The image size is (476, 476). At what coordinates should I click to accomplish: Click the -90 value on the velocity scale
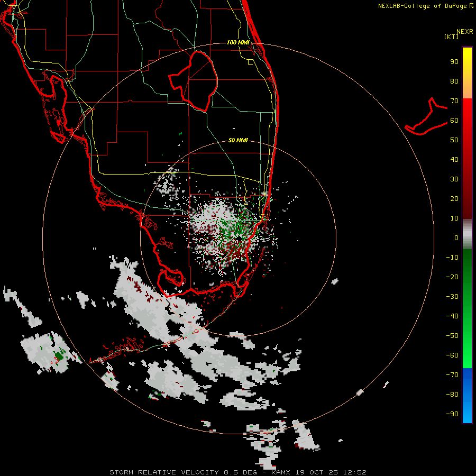click(452, 414)
